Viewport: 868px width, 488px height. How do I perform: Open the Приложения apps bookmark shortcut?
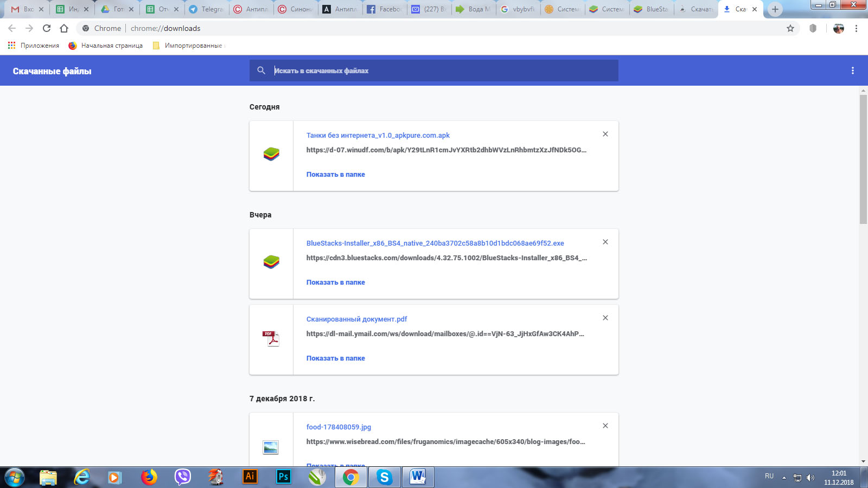click(x=34, y=46)
